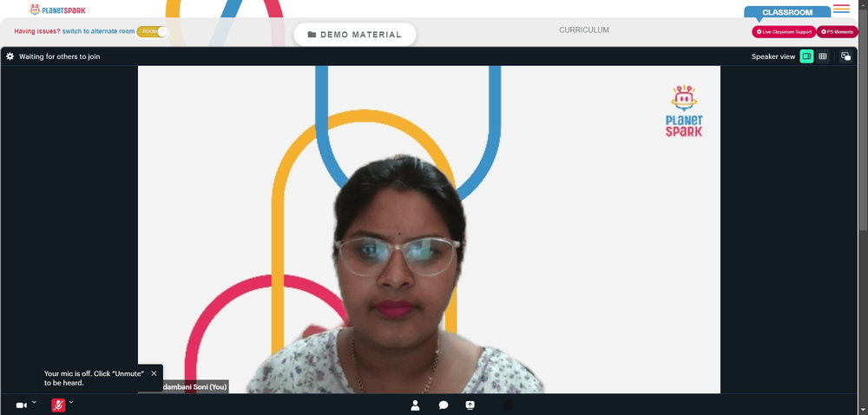868x415 pixels.
Task: Click the Soni (You) name label
Action: pyautogui.click(x=194, y=386)
